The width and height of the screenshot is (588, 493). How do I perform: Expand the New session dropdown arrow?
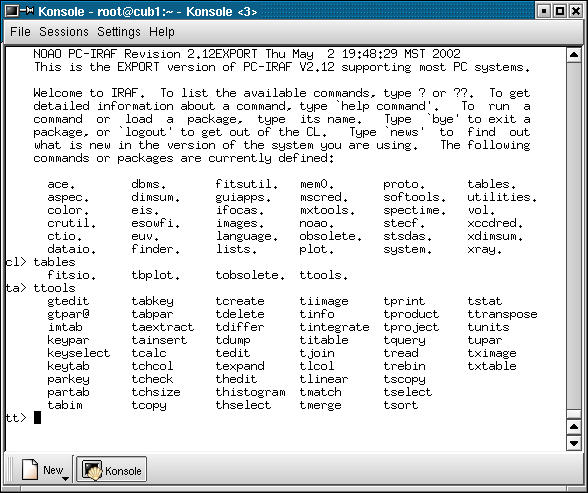coord(66,478)
